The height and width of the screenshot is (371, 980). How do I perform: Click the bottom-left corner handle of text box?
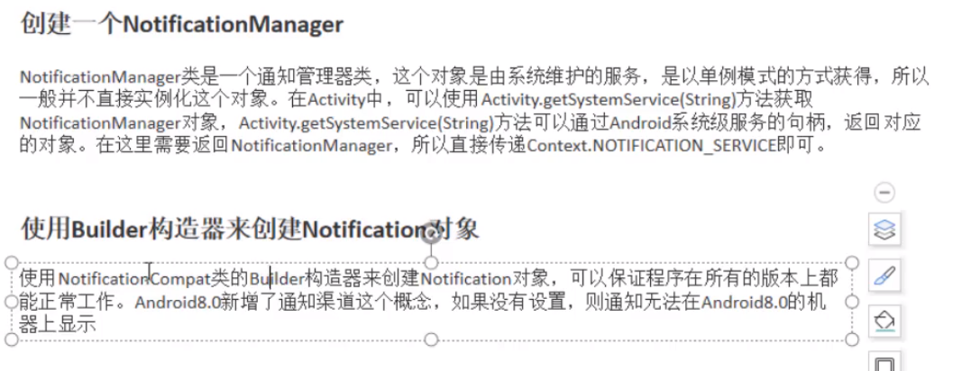point(11,339)
